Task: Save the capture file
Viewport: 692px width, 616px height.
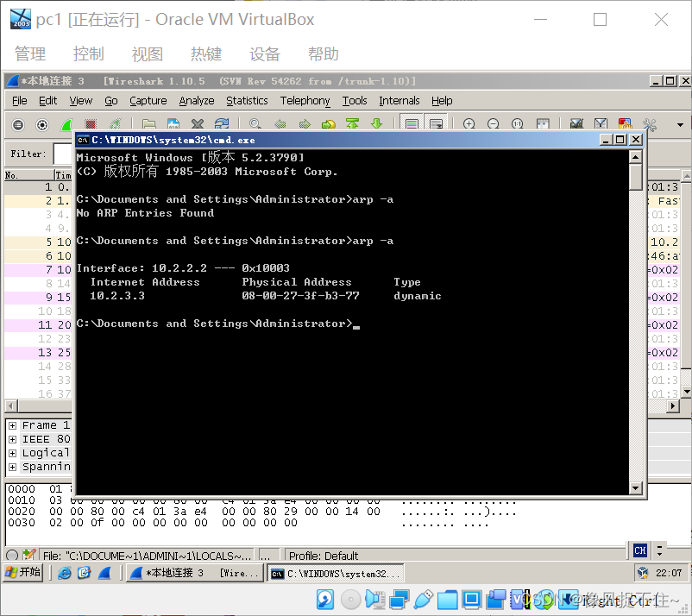Action: 173,125
